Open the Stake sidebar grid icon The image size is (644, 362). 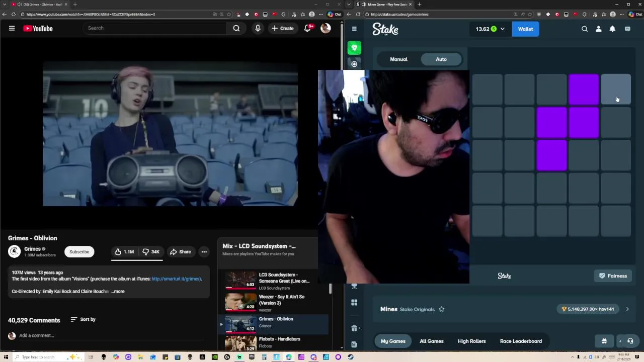[354, 302]
